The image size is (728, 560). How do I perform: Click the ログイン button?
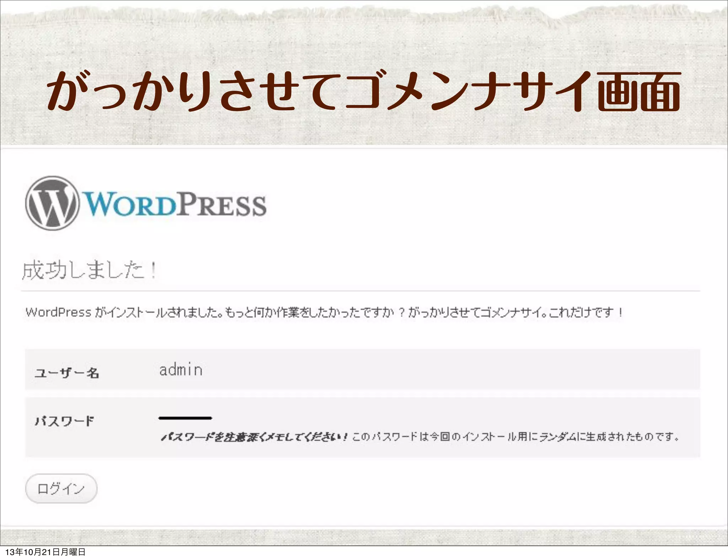click(x=61, y=489)
